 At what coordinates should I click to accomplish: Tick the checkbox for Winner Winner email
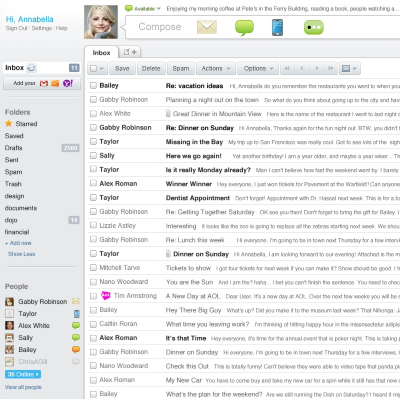(93, 184)
